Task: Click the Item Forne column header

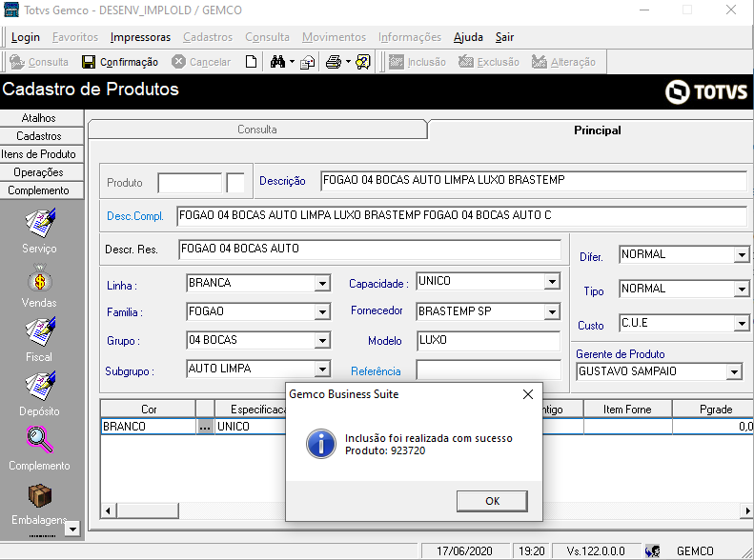Action: pyautogui.click(x=627, y=410)
